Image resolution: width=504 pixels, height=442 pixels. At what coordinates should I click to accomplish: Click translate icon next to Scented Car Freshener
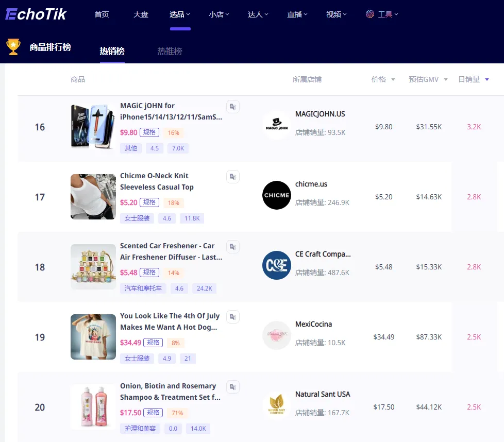[233, 247]
